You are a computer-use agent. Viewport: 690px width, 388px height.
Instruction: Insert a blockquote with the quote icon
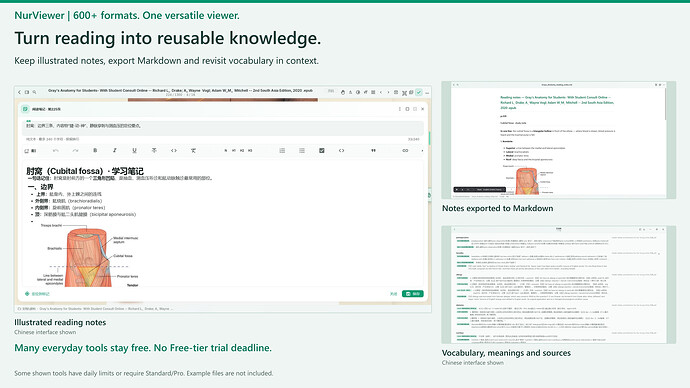(x=373, y=150)
